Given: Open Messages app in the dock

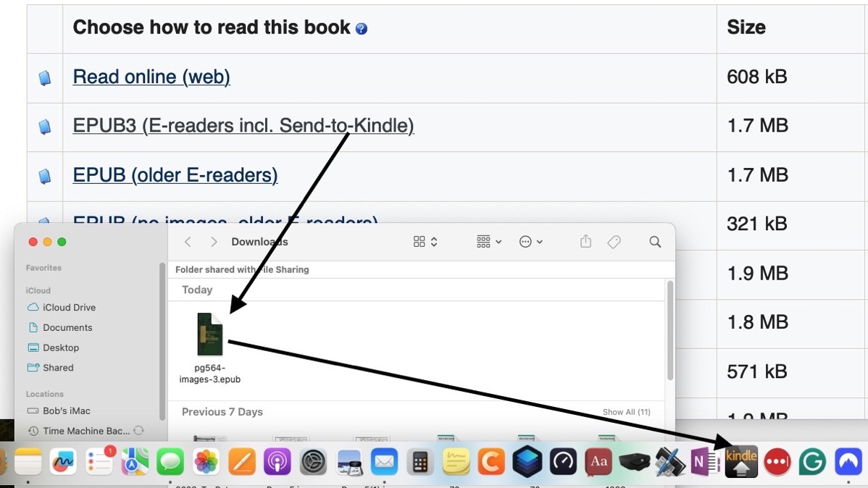Looking at the screenshot, I should (171, 462).
